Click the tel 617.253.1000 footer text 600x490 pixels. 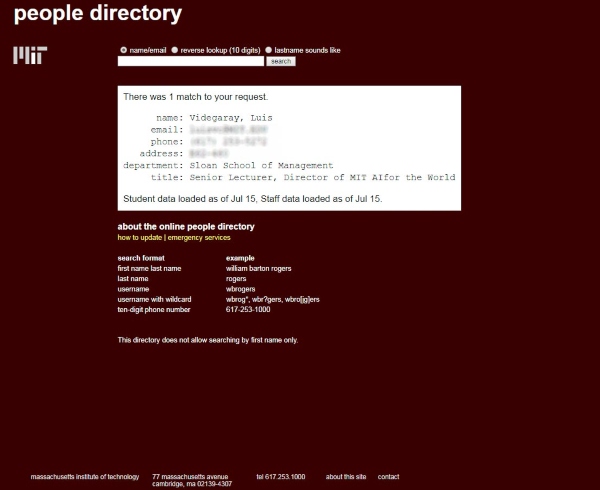280,477
